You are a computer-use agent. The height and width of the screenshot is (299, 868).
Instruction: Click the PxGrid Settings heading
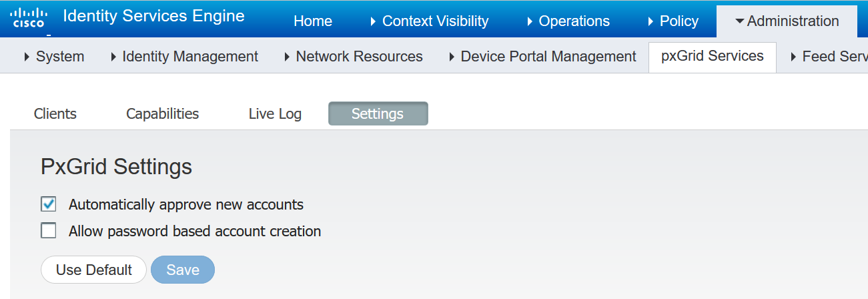pos(117,167)
